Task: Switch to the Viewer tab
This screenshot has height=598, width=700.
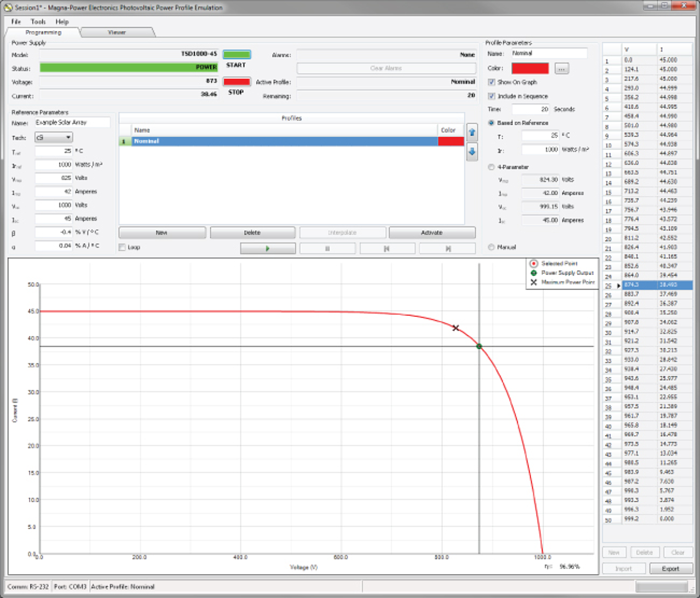Action: [x=117, y=32]
